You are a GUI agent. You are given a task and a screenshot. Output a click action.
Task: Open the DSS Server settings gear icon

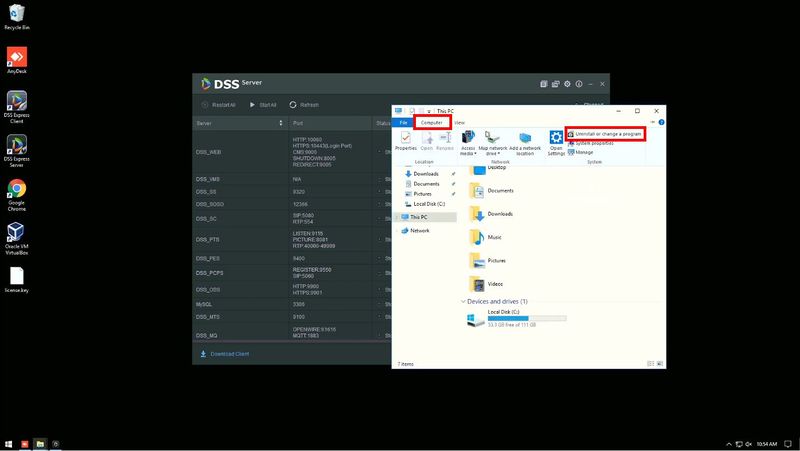tap(567, 84)
